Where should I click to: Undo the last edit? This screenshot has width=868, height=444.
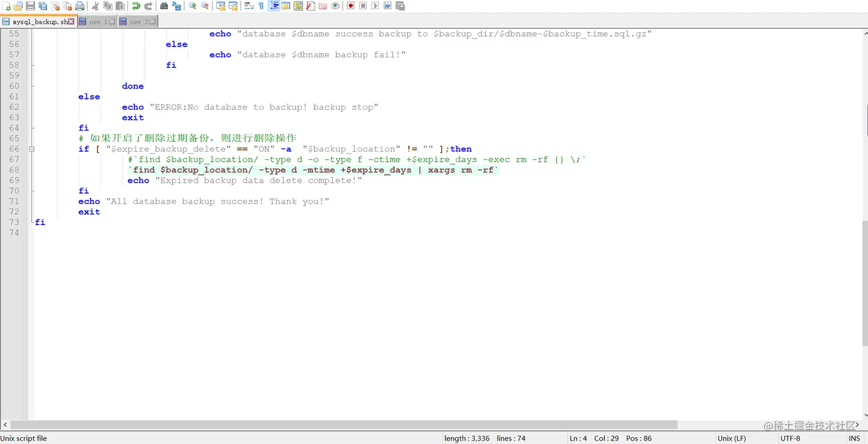coord(136,6)
